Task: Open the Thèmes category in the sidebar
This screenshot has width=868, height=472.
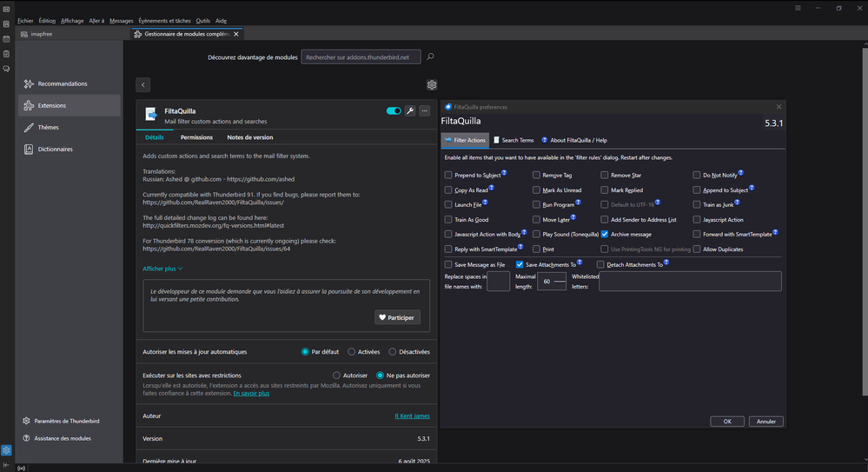Action: point(48,127)
